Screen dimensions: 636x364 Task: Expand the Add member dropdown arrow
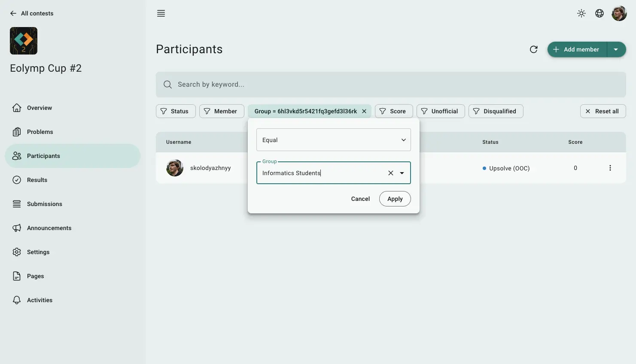pos(616,49)
